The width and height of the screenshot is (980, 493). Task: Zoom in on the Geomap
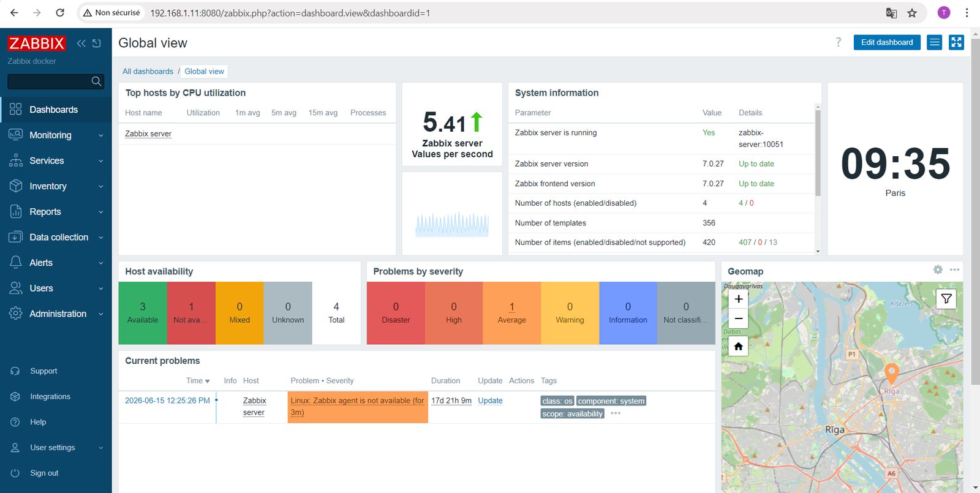click(739, 299)
